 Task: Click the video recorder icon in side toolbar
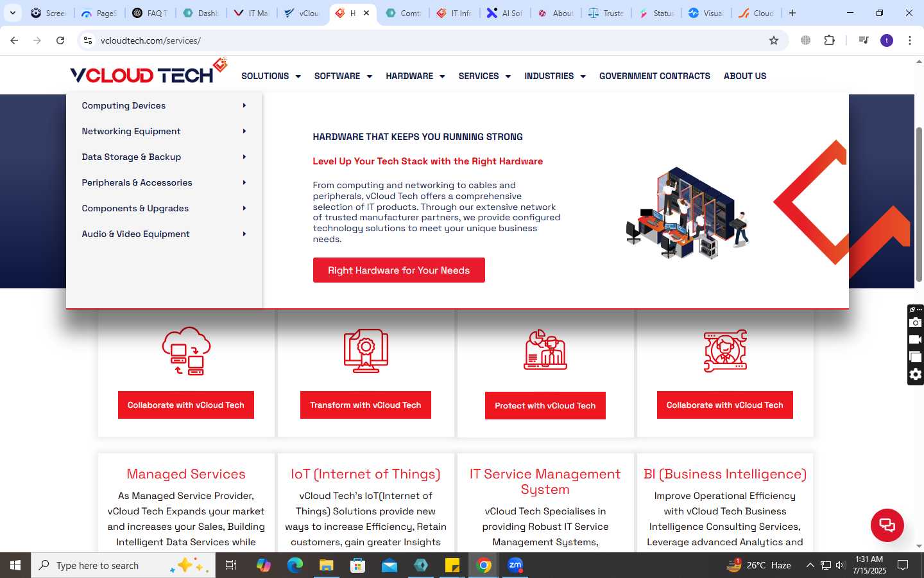(916, 340)
